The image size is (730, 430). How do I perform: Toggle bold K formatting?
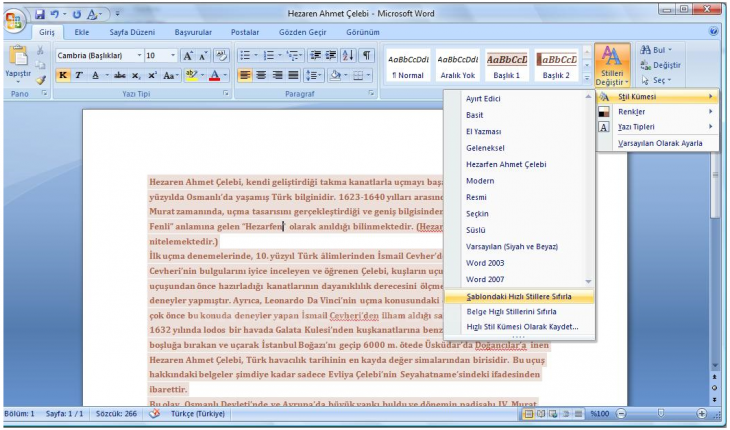coord(63,75)
